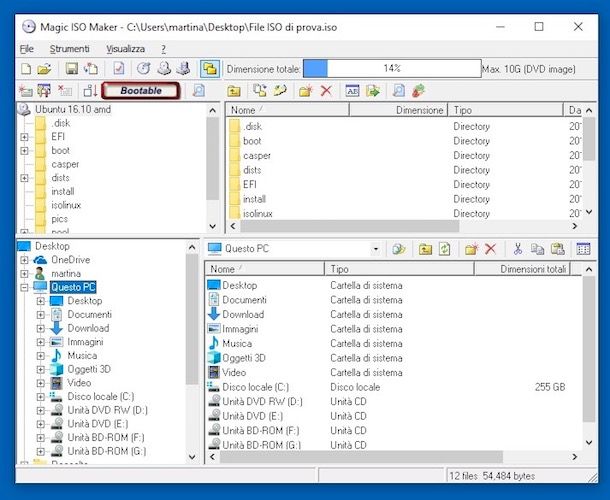Viewport: 610px width, 500px height.
Task: Click the search magnifier in ISO toolbar
Action: point(398,91)
